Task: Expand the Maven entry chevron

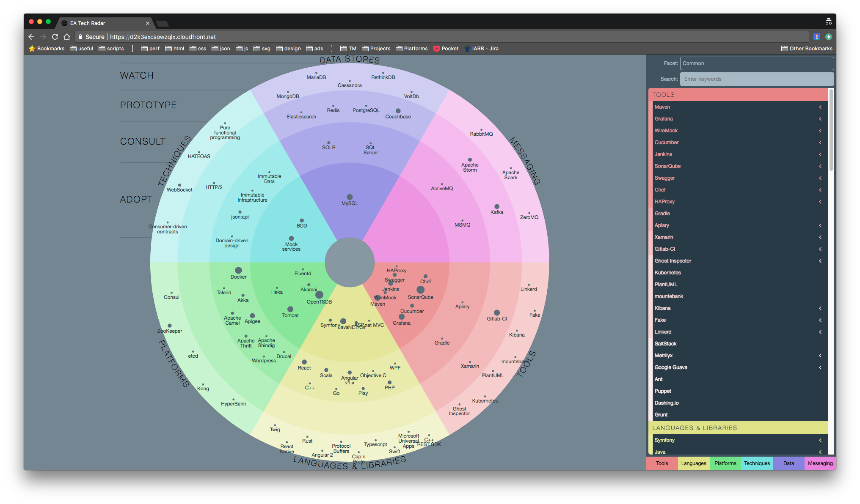Action: pos(820,107)
